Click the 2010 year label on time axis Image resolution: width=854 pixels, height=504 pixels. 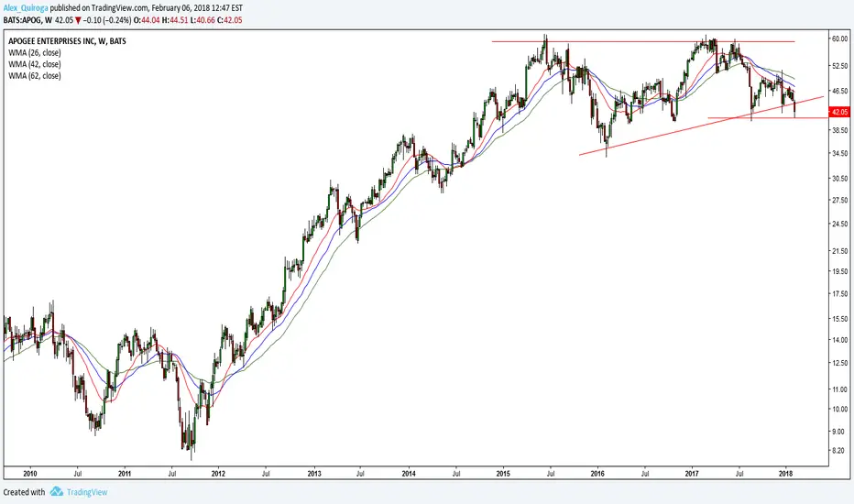tap(30, 474)
